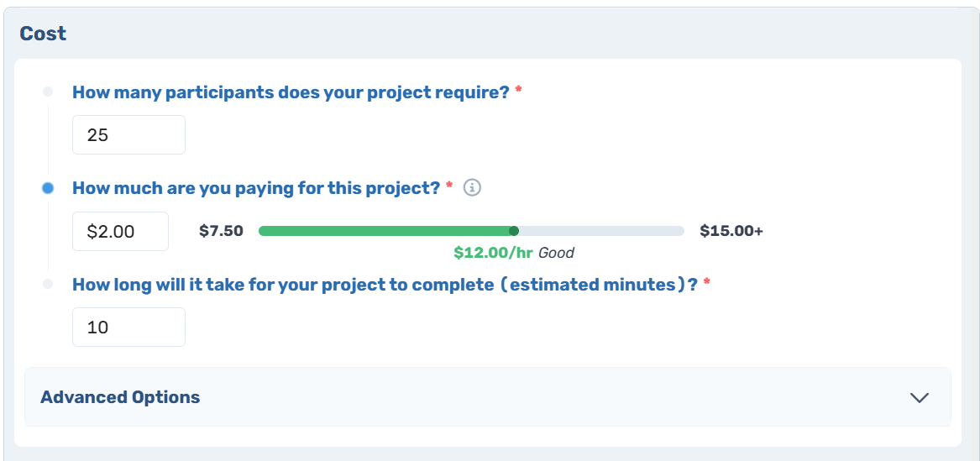Click the blue active step dot beside payment
This screenshot has width=980, height=461.
click(x=48, y=188)
